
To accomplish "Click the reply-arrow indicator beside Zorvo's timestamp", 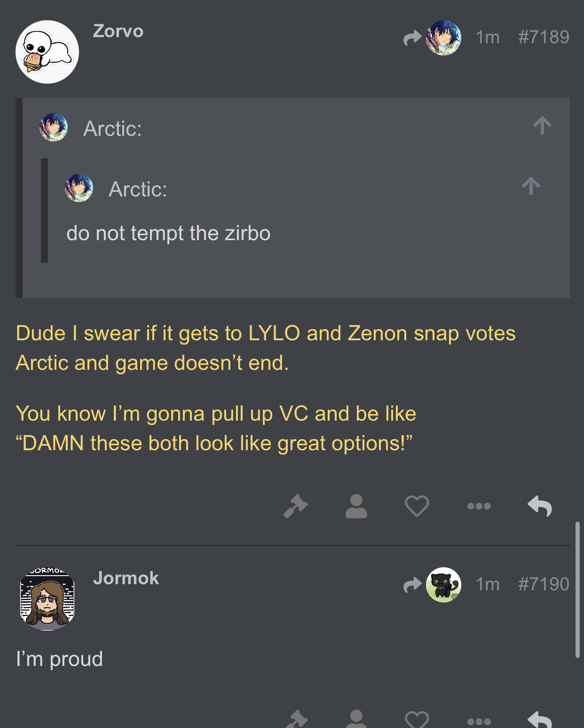I will pos(412,38).
